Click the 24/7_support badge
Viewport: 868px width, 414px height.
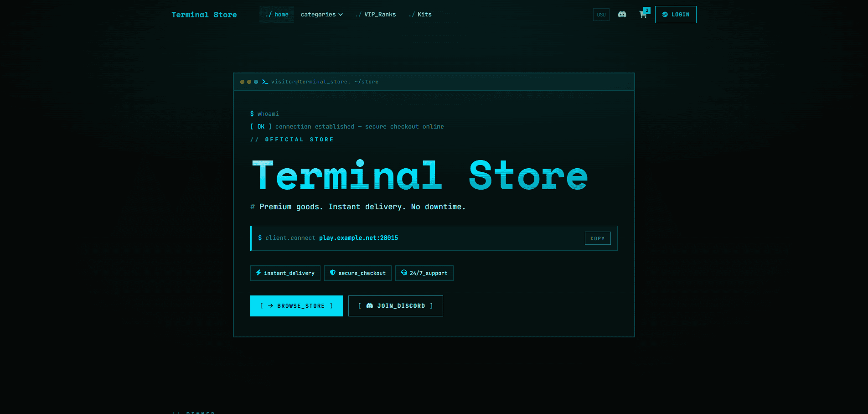pos(424,273)
